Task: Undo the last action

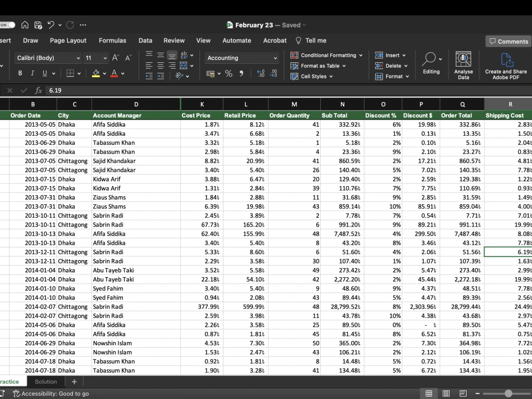Action: [51, 25]
